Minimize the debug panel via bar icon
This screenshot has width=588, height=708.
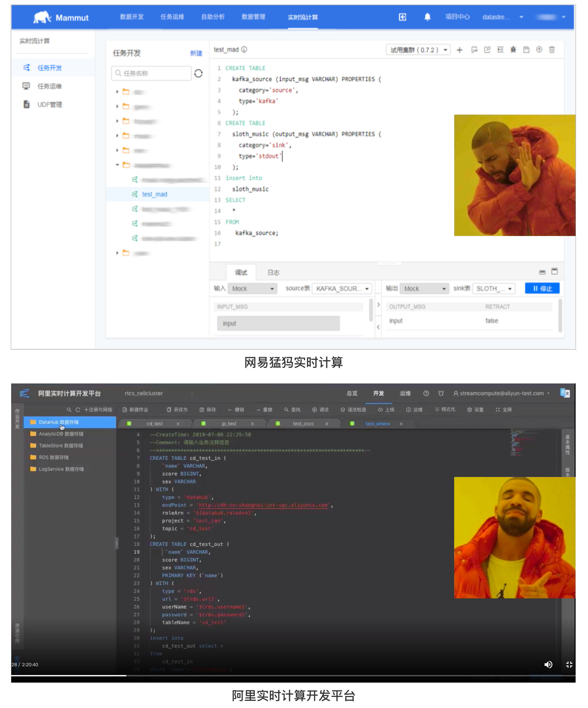click(542, 272)
